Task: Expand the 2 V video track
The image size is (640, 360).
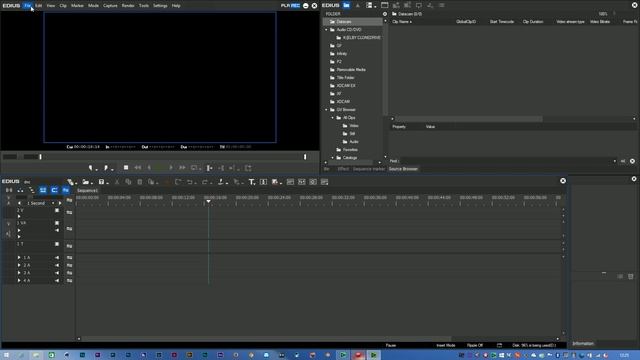Action: [19, 216]
